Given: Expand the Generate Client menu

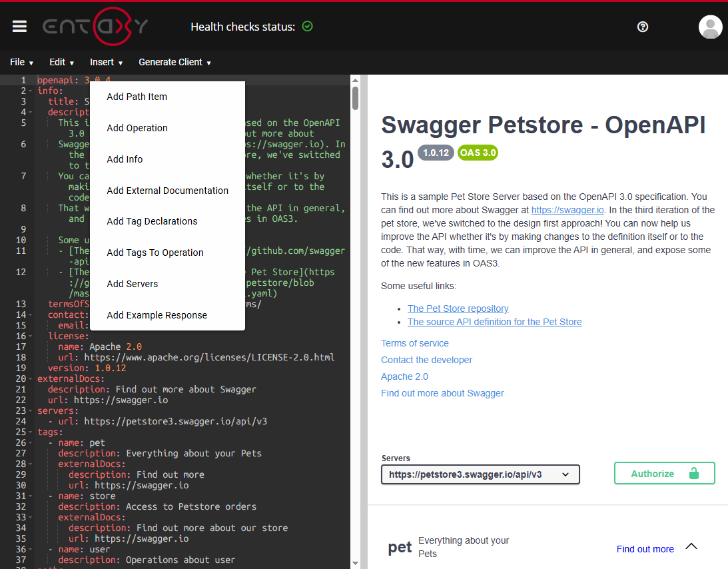Looking at the screenshot, I should click(x=175, y=62).
